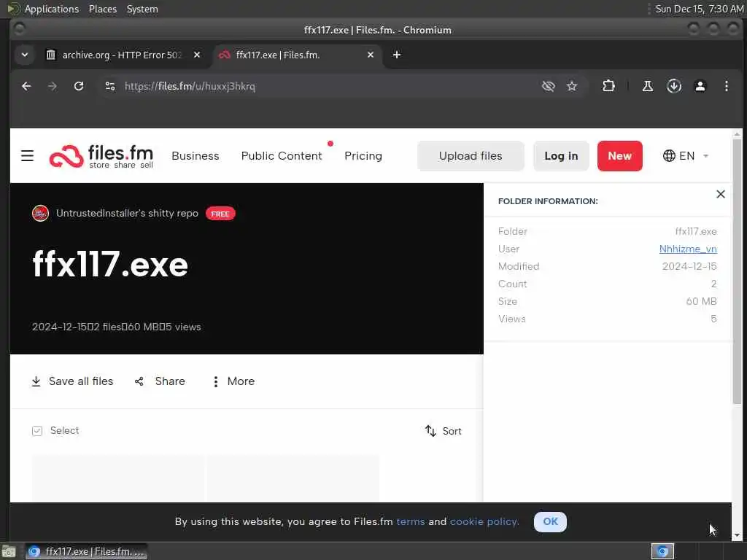
Task: Click the globe language icon
Action: coord(669,156)
